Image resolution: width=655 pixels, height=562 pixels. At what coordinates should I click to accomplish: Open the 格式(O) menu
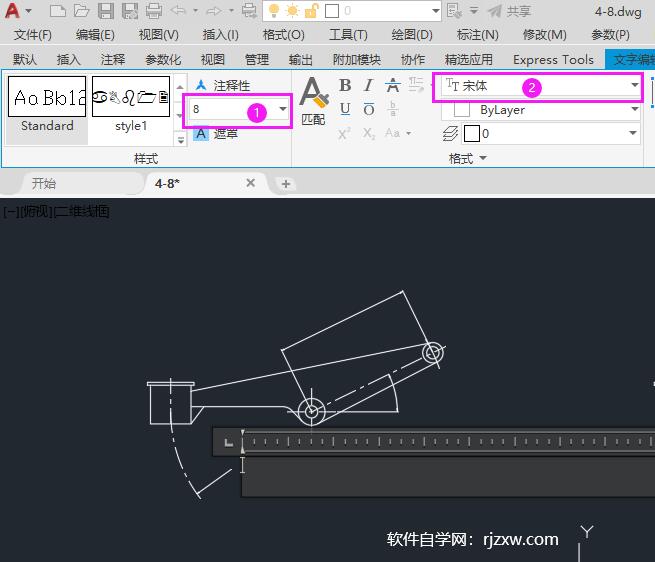(284, 35)
